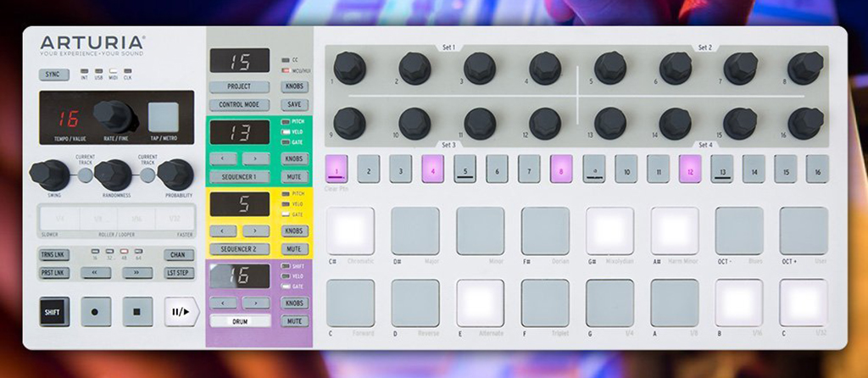
Task: Click the PRST LNK button
Action: 54,273
